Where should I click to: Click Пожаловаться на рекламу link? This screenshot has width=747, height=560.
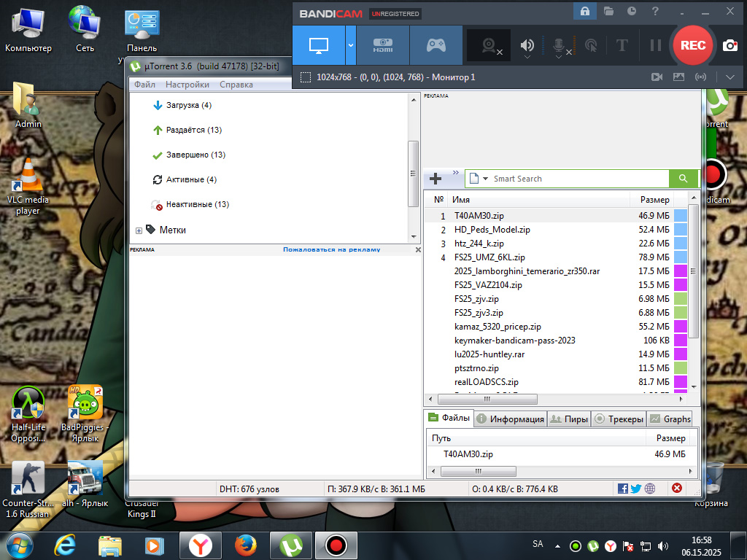coord(332,249)
